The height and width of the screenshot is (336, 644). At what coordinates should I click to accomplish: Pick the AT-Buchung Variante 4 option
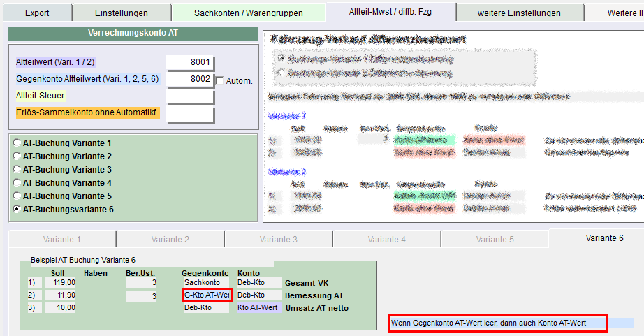click(17, 183)
